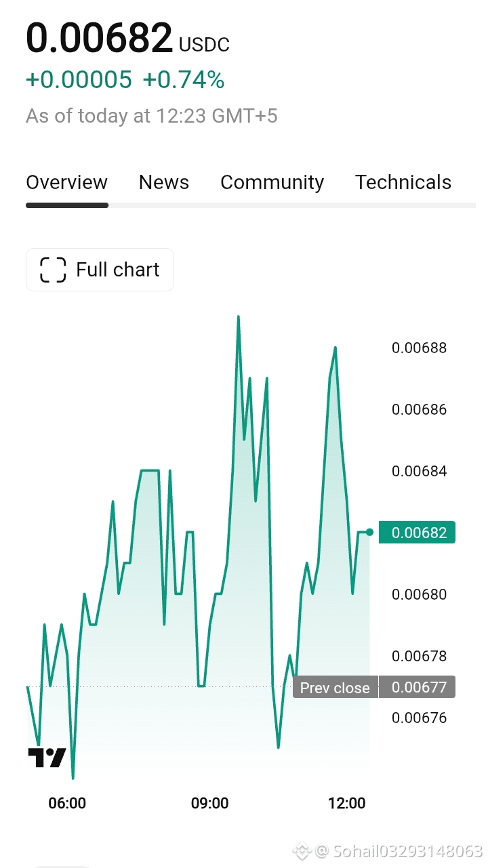Click the +0.74% change value

tap(184, 80)
